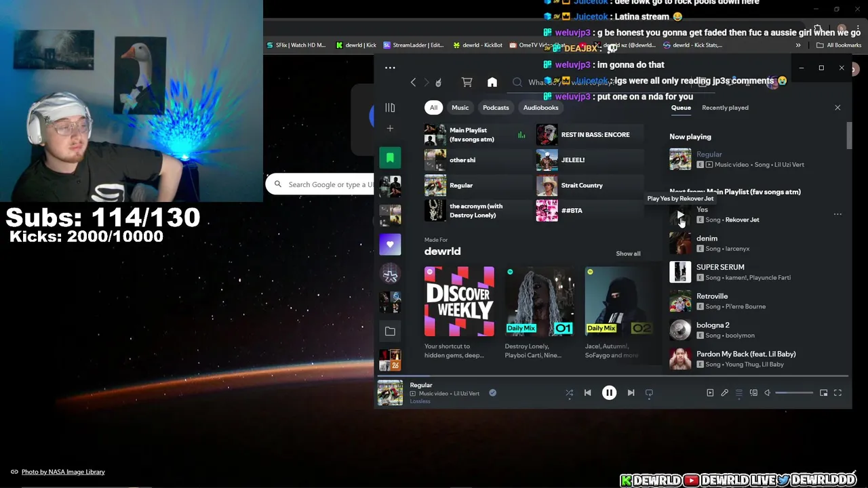Switch to the Recently played tab
Screen dimensions: 868x488
click(725, 108)
